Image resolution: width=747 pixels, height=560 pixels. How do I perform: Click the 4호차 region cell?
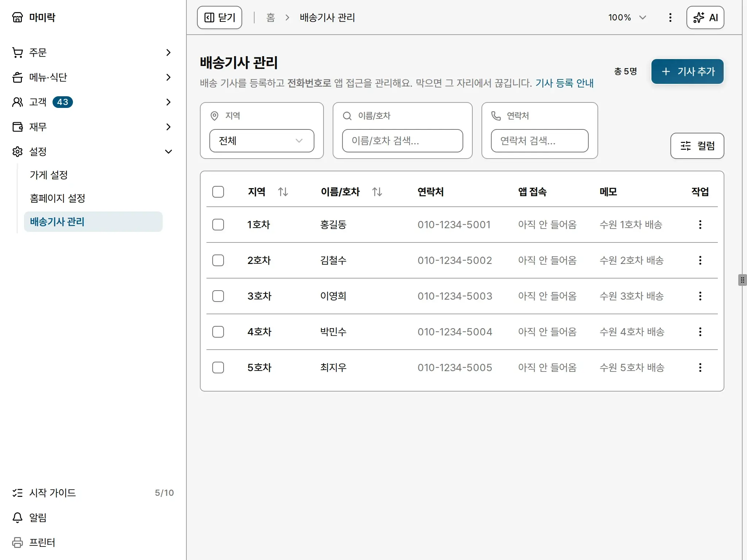(x=259, y=332)
